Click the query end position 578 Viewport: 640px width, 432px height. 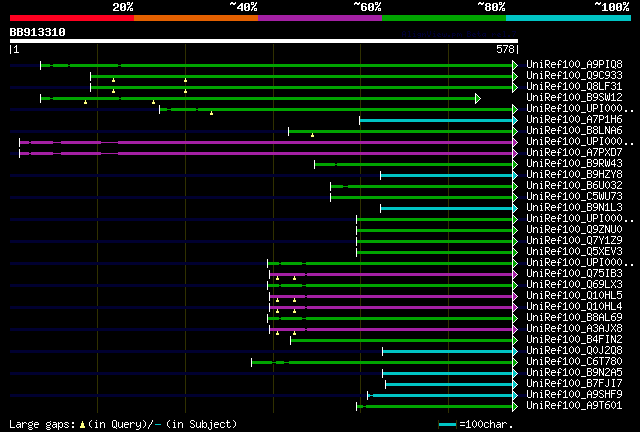click(505, 49)
